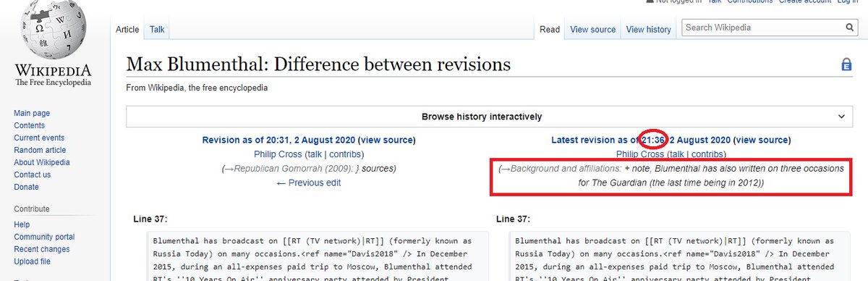Click the blue page protection lock icon
The height and width of the screenshot is (281, 868).
tap(846, 65)
